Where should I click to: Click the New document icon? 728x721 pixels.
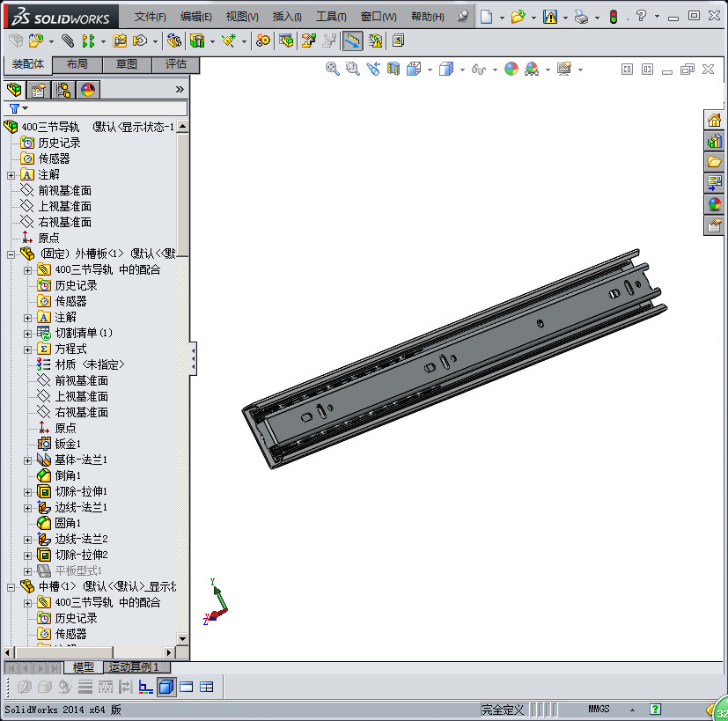coord(486,18)
